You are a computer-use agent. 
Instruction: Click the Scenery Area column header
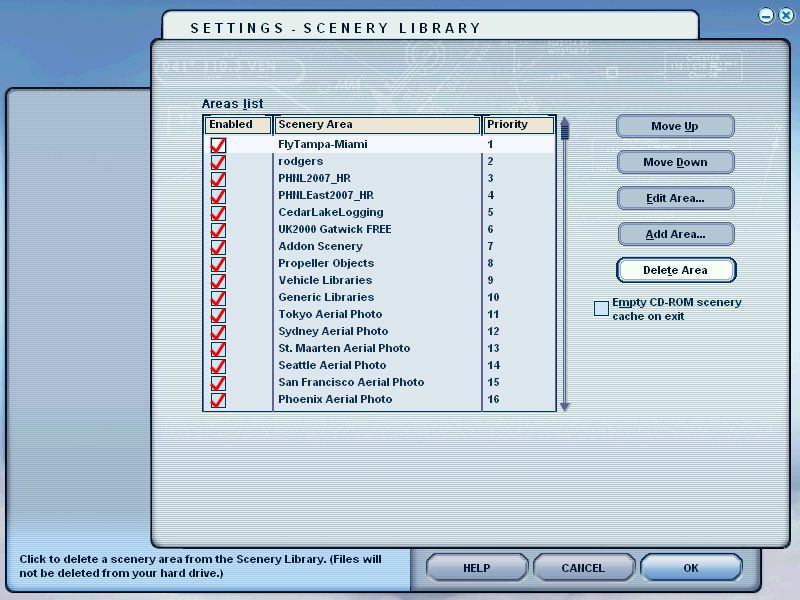tap(378, 124)
